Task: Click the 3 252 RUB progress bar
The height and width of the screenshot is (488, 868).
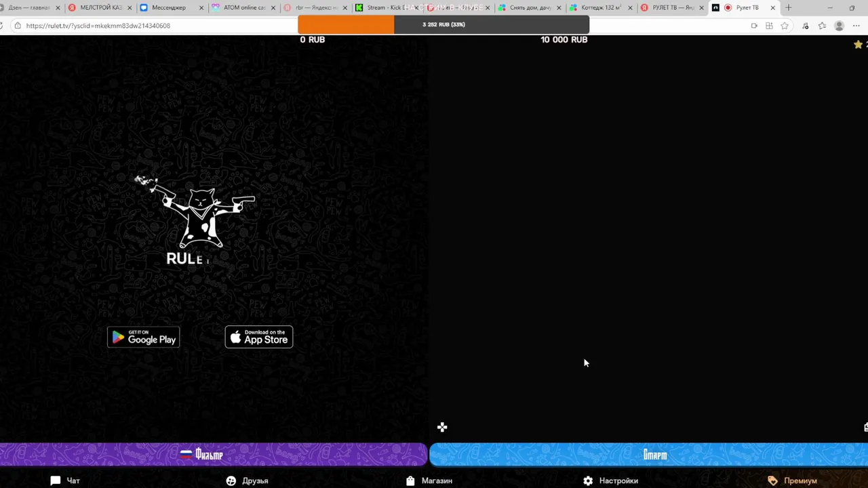Action: [x=443, y=24]
